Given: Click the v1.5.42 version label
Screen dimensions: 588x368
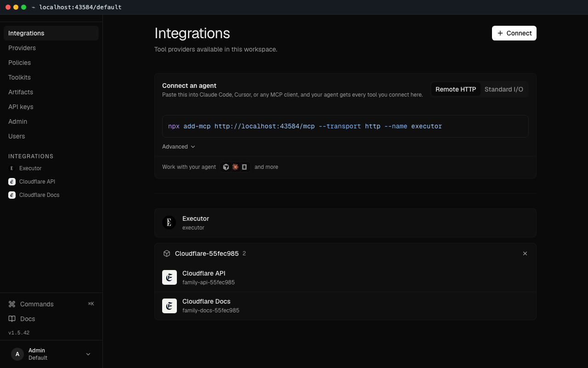Looking at the screenshot, I should 19,333.
